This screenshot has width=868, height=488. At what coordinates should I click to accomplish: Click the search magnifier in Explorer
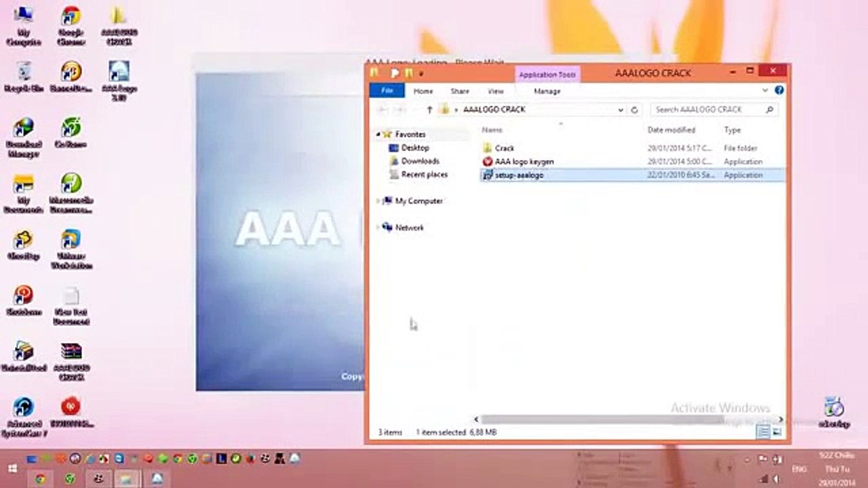770,109
